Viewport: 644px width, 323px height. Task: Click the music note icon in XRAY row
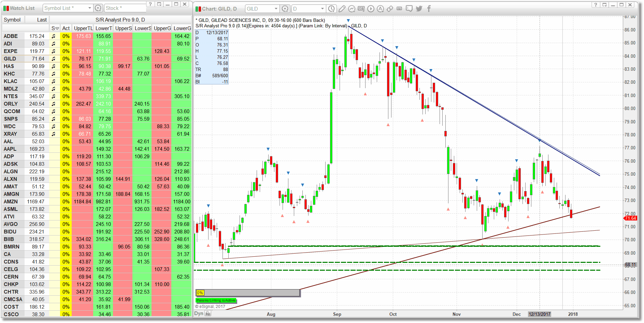[x=54, y=134]
